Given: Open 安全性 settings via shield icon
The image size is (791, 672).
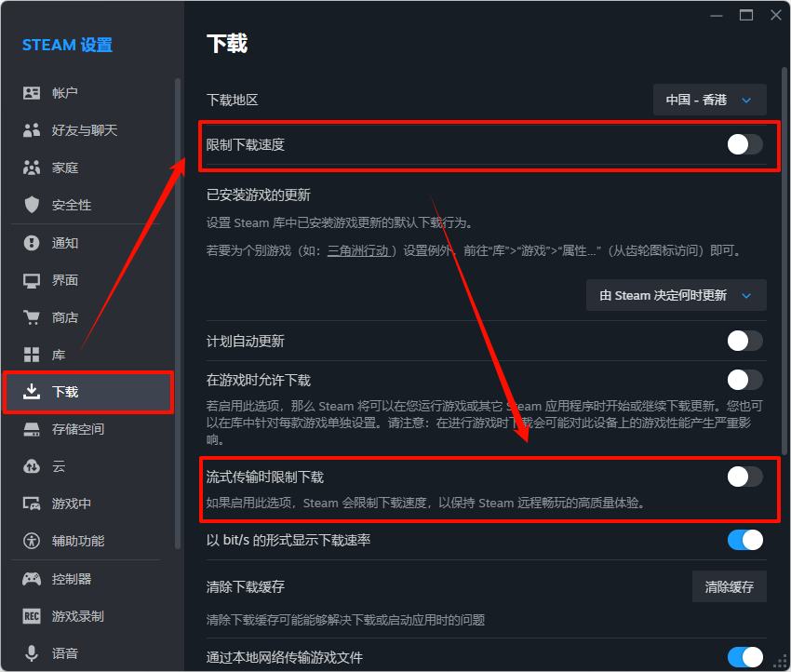Looking at the screenshot, I should (x=32, y=204).
